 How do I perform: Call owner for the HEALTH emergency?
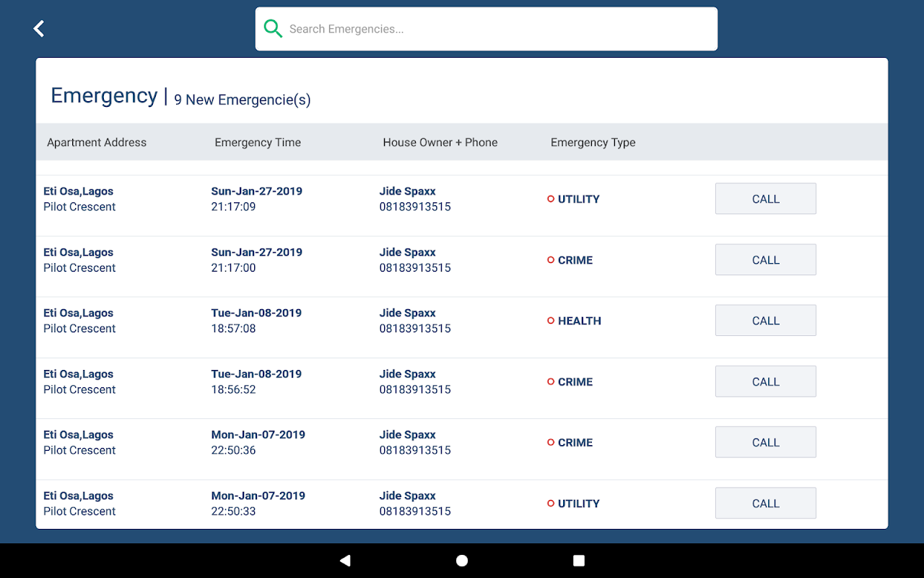tap(766, 321)
